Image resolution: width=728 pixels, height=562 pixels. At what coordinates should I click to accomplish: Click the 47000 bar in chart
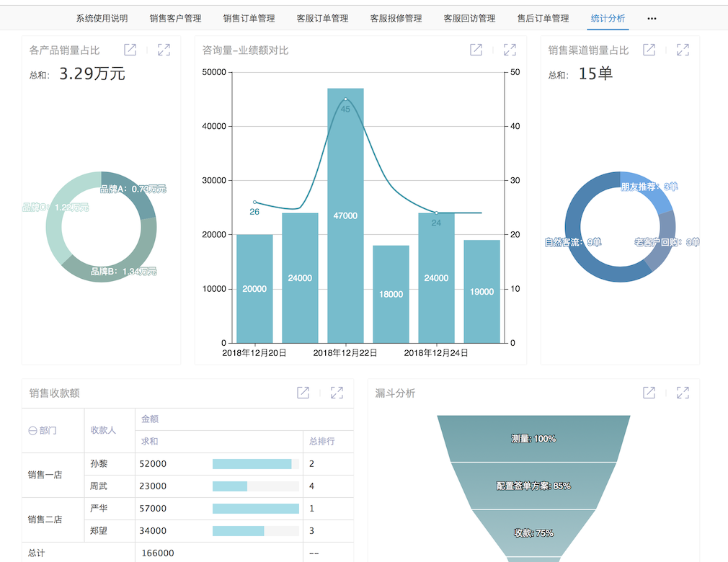(345, 215)
